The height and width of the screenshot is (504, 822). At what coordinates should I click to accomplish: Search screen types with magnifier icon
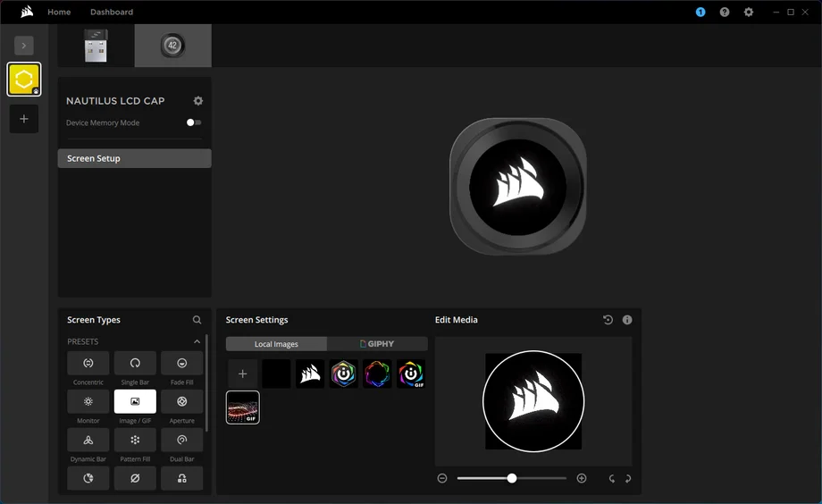tap(197, 320)
